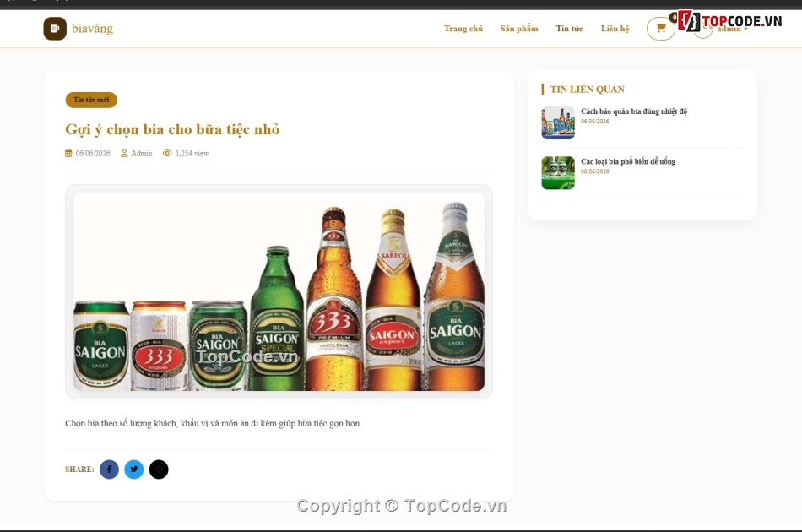802x532 pixels.
Task: Open the Trang chủ menu item
Action: pos(463,29)
